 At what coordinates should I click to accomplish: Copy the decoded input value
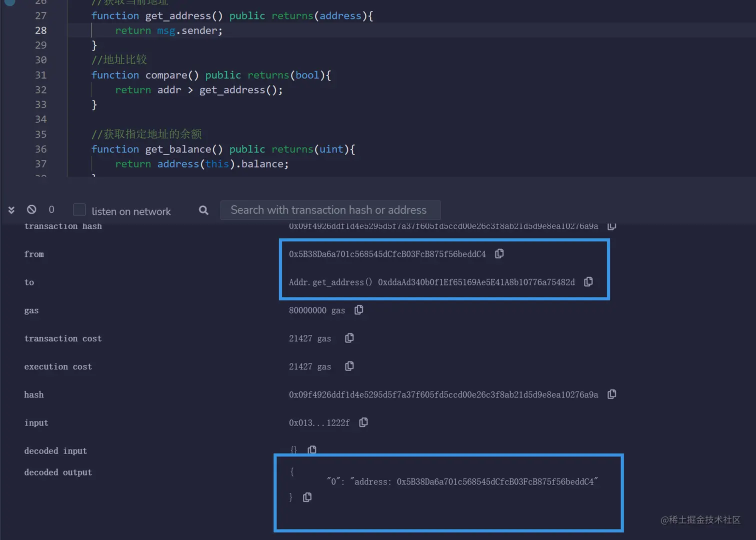click(x=312, y=449)
